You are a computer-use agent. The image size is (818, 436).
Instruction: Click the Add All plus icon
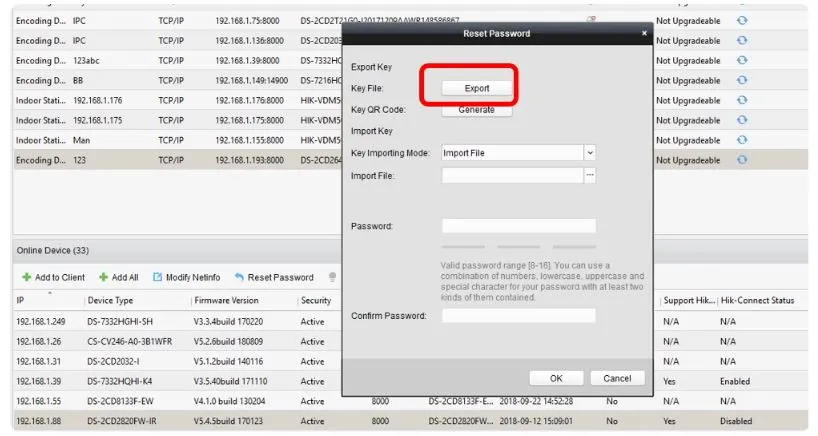tap(103, 277)
